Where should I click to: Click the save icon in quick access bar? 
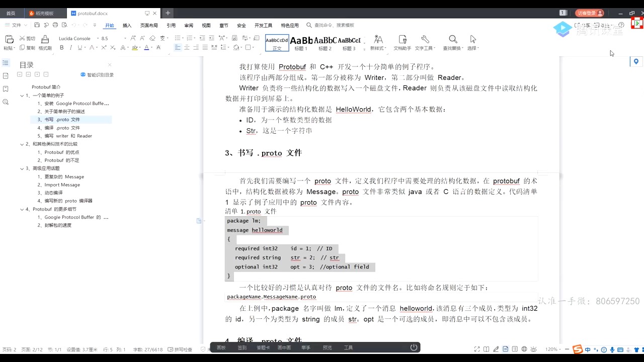pyautogui.click(x=37, y=25)
